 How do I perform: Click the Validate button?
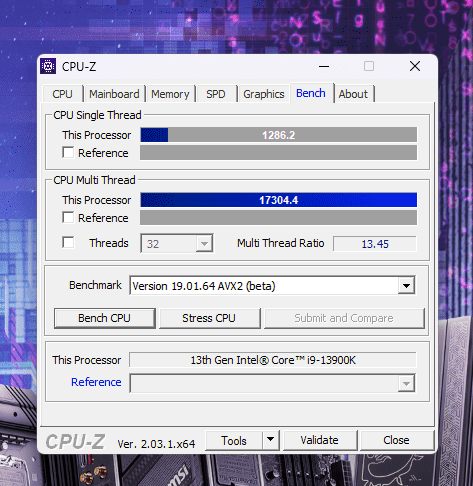tap(320, 440)
